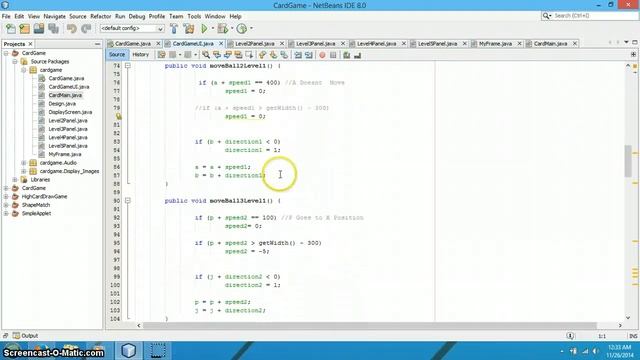Screen dimensions: 640x360
Task: Click Find Next Occurrence icon
Action: pos(227,55)
